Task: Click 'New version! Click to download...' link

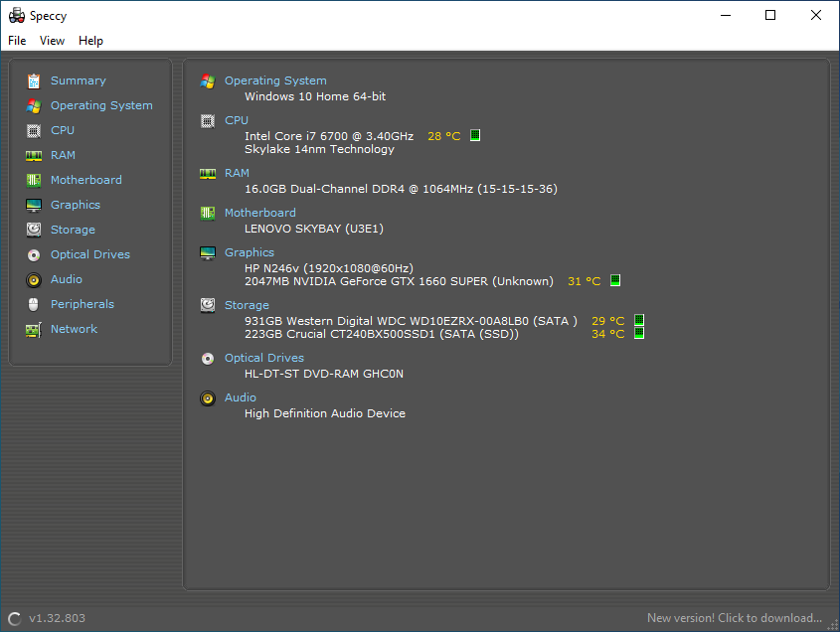Action: click(735, 618)
